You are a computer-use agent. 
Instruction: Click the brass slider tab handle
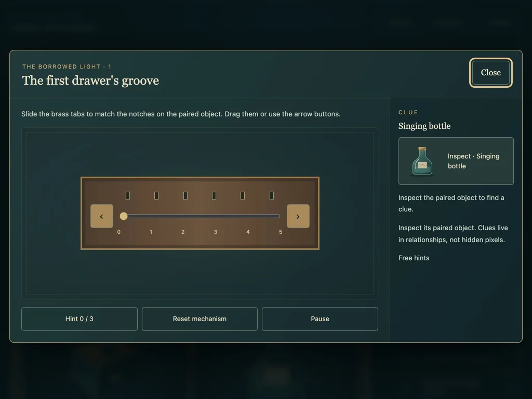[x=124, y=216]
